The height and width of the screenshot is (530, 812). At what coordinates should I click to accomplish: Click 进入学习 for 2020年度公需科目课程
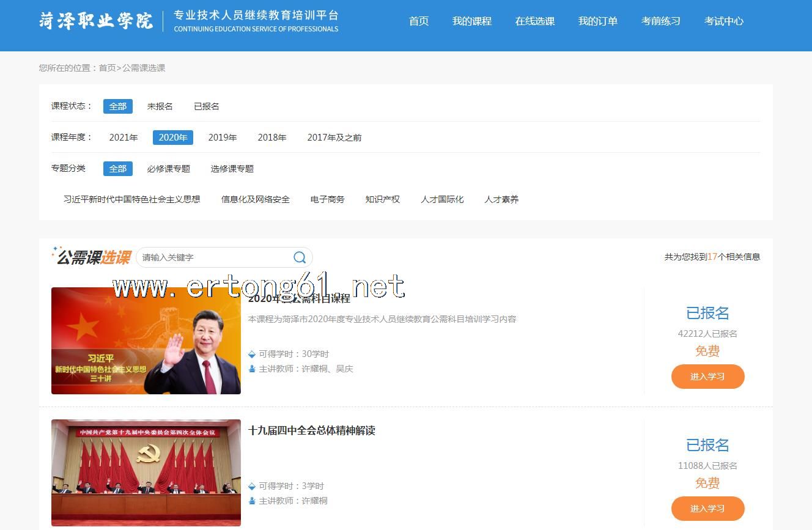707,377
